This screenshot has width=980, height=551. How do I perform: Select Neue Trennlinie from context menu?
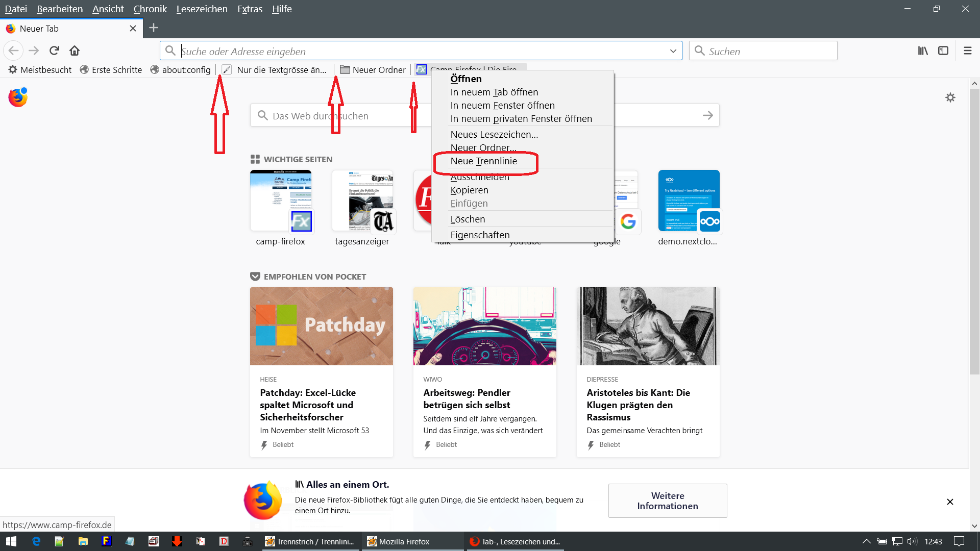pos(483,161)
